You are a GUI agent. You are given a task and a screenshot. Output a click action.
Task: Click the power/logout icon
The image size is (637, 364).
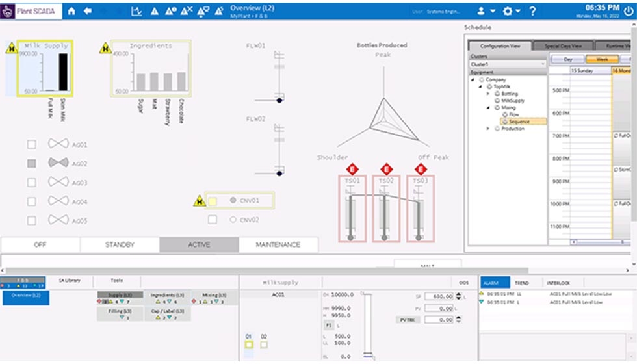click(x=628, y=11)
